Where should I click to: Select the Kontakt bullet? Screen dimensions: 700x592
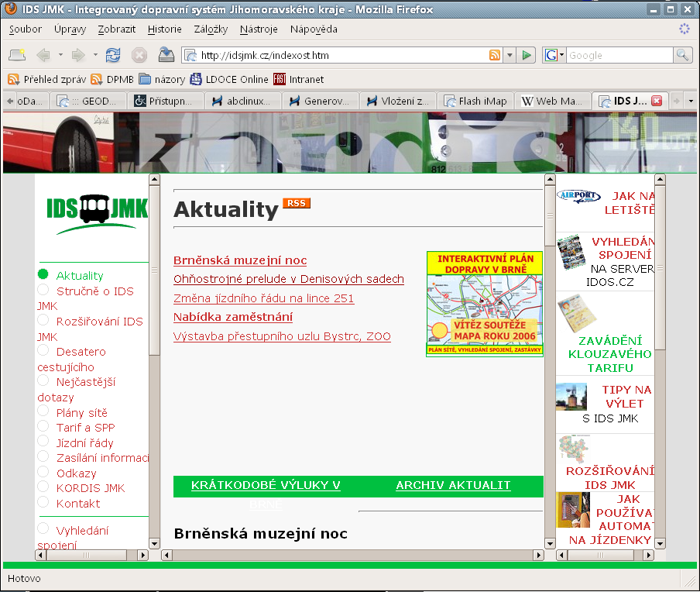tap(43, 502)
